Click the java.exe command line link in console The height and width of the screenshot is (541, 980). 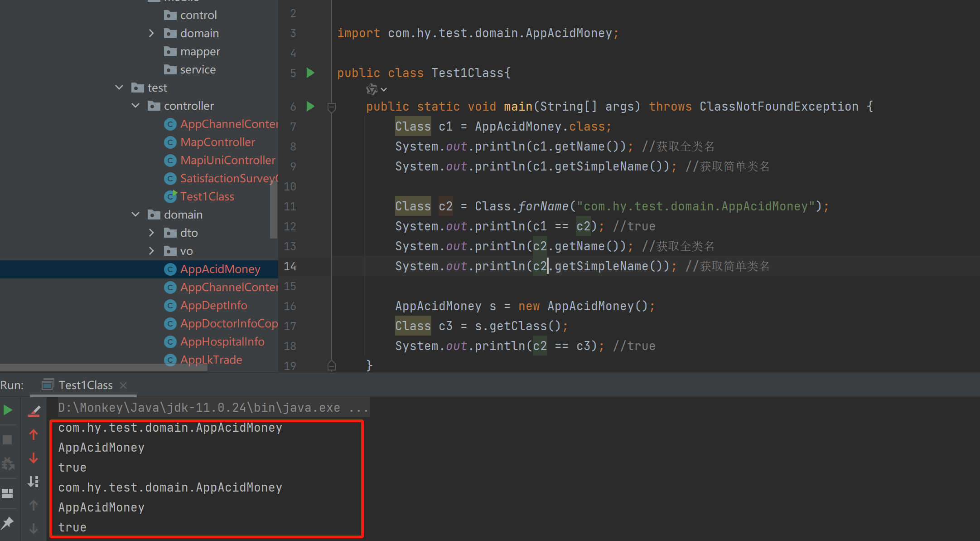[x=213, y=408]
